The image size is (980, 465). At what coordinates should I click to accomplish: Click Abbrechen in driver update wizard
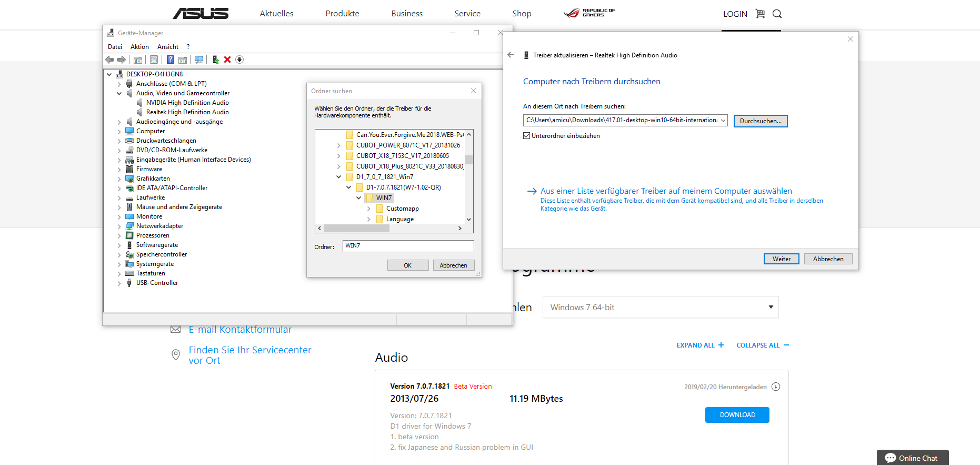828,259
